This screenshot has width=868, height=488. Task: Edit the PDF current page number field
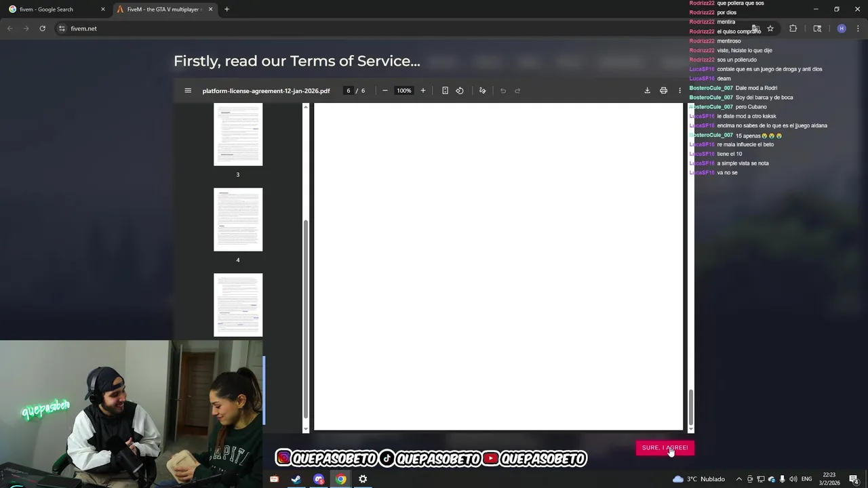(349, 91)
